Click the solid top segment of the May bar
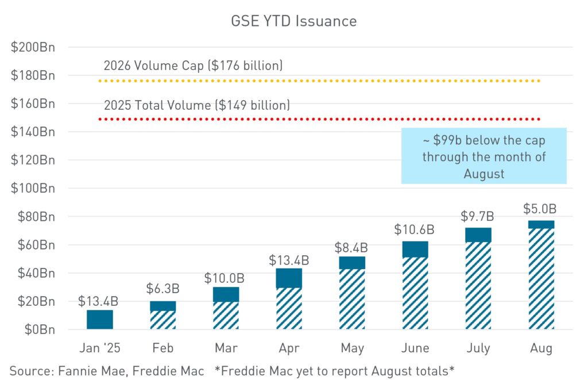The image size is (588, 380). click(352, 263)
